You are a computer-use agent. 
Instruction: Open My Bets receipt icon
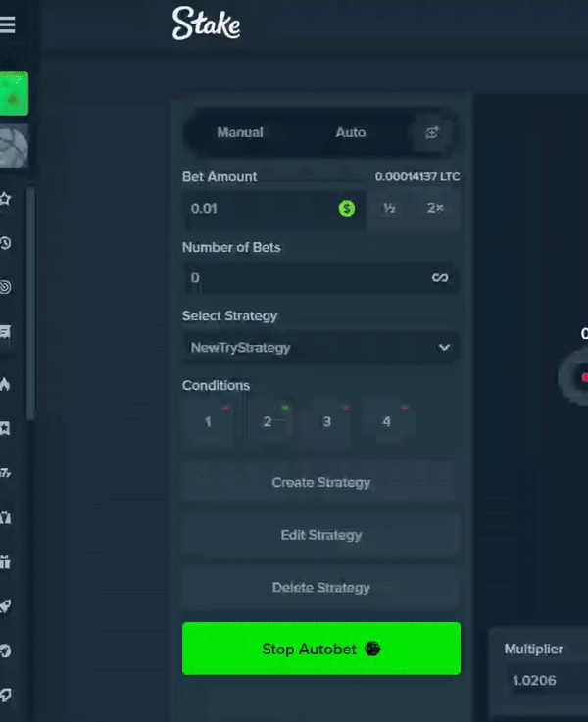[6, 332]
